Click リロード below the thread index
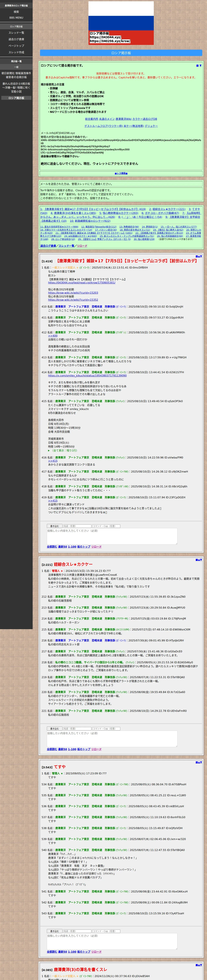The image size is (207, 980). (82, 246)
